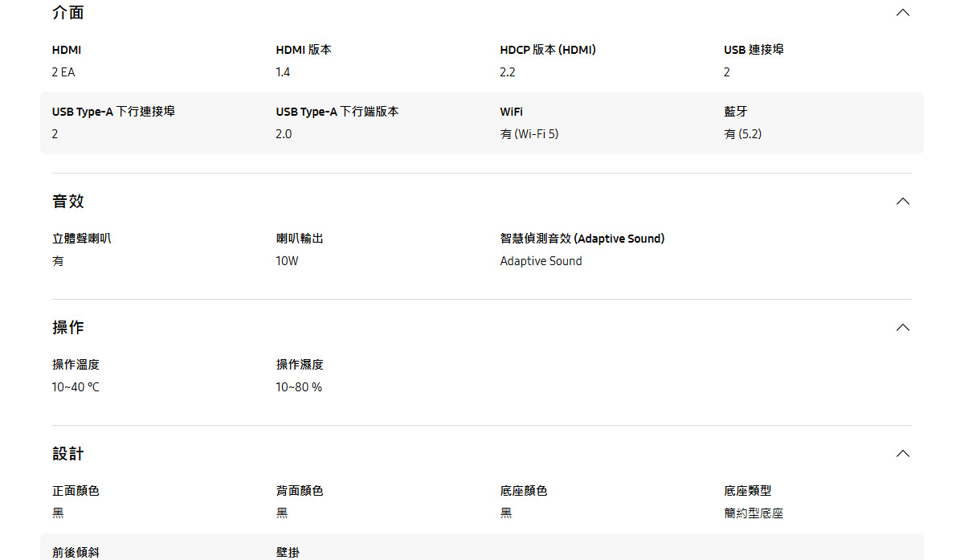Viewport: 964px width, 560px height.
Task: Collapse the 設計 section chevron
Action: (903, 453)
